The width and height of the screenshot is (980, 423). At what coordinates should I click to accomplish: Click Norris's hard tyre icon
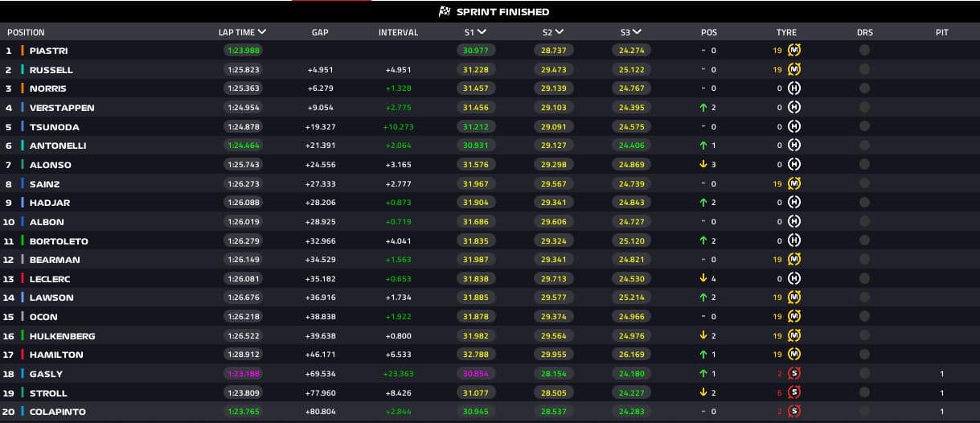[x=794, y=88]
